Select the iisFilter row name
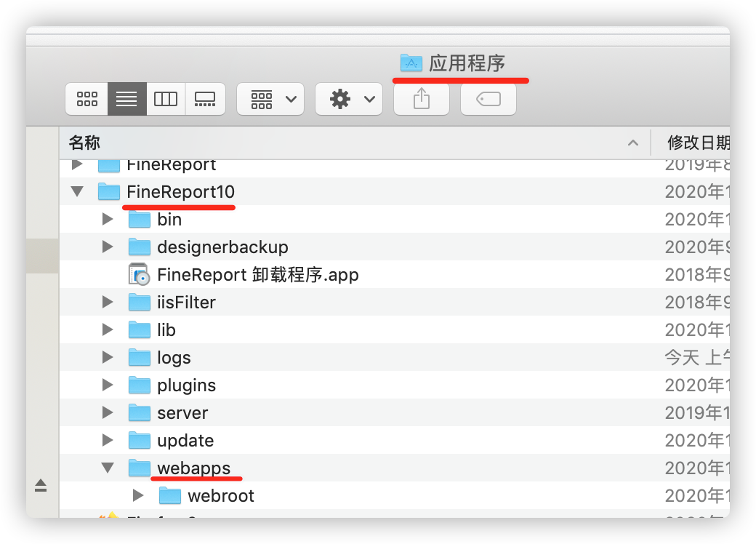 click(x=187, y=303)
